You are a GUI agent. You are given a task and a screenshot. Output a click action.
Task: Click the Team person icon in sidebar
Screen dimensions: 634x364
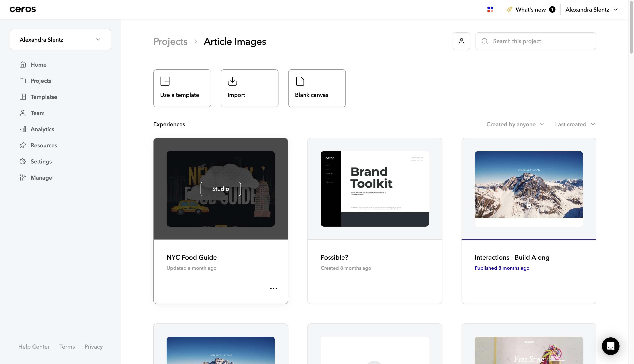(x=23, y=113)
